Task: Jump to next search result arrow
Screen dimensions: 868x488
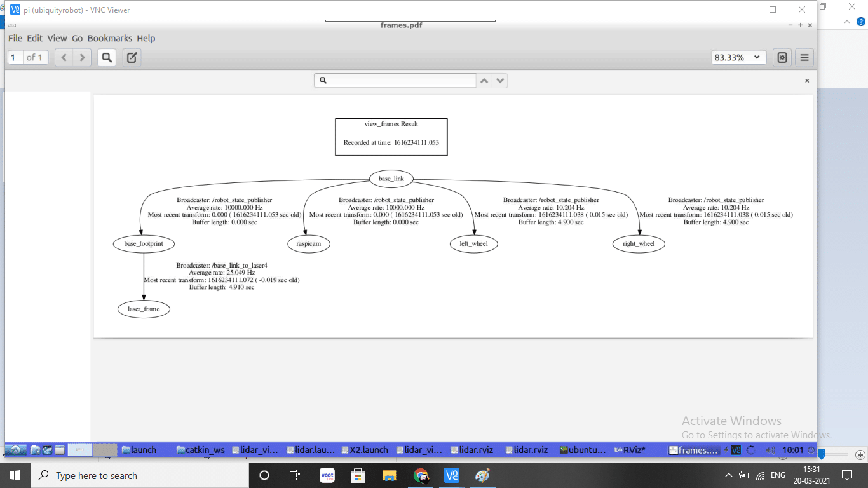Action: pyautogui.click(x=500, y=81)
